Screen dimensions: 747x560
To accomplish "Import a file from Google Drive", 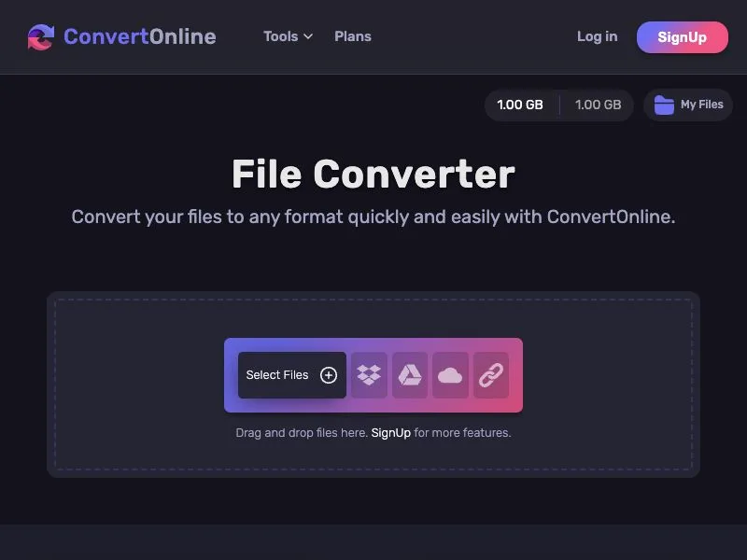I will pyautogui.click(x=410, y=375).
